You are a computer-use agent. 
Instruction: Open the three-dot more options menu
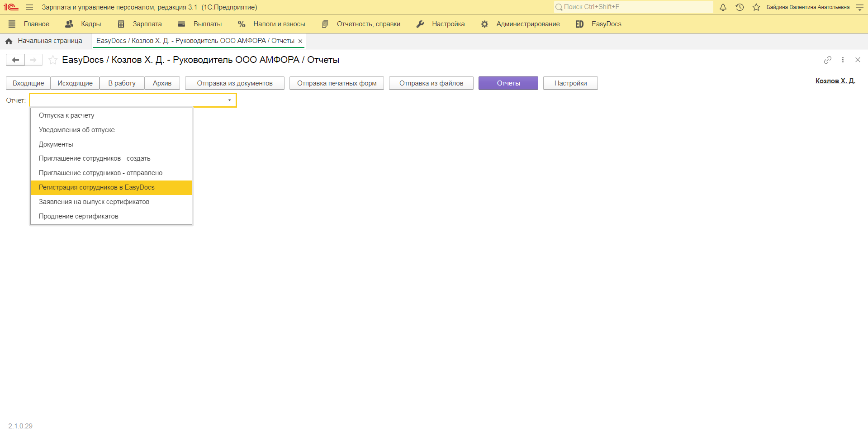pyautogui.click(x=843, y=60)
